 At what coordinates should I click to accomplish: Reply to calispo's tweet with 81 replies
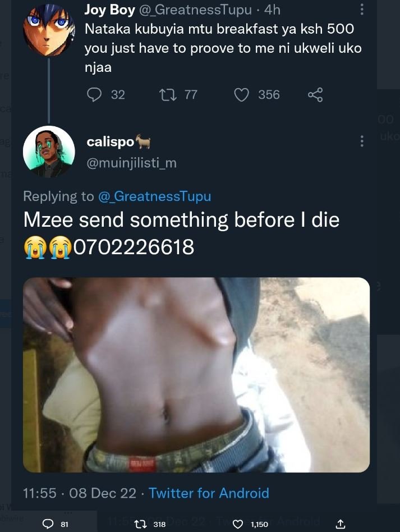(49, 524)
